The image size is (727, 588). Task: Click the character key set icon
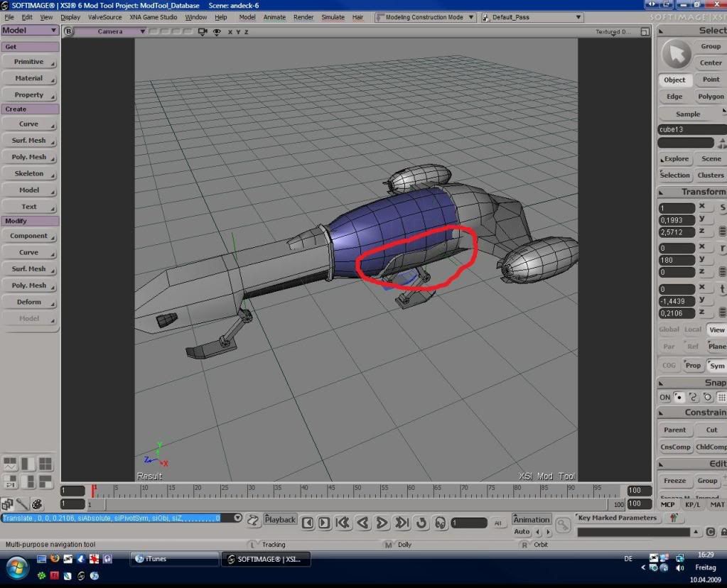click(x=674, y=518)
